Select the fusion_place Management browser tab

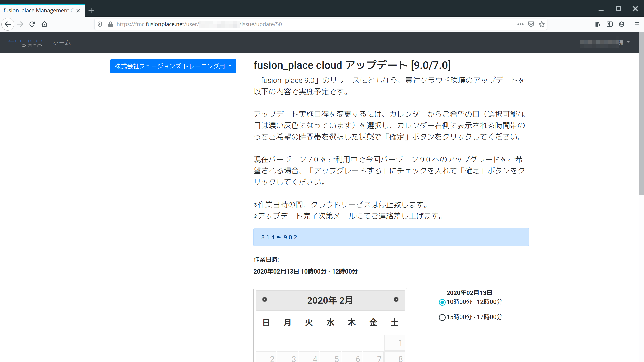[x=42, y=10]
